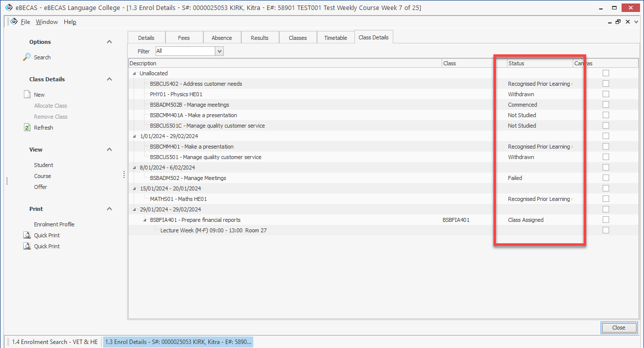Image resolution: width=644 pixels, height=348 pixels.
Task: Open the Enrolment Profile link
Action: (54, 224)
